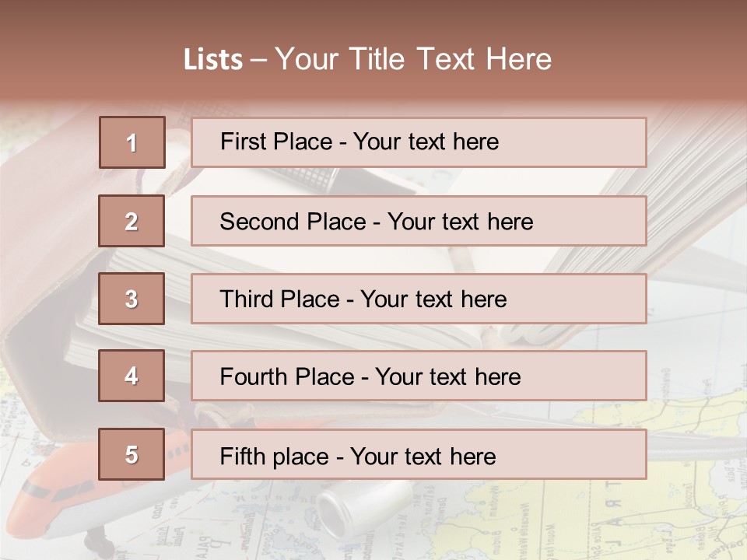747x560 pixels.
Task: Click the number 1 box
Action: point(132,142)
